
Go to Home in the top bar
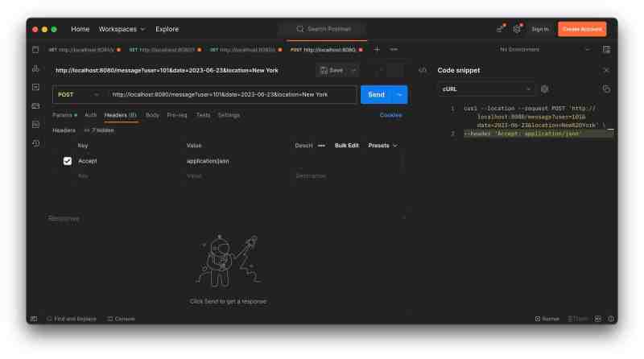click(80, 29)
